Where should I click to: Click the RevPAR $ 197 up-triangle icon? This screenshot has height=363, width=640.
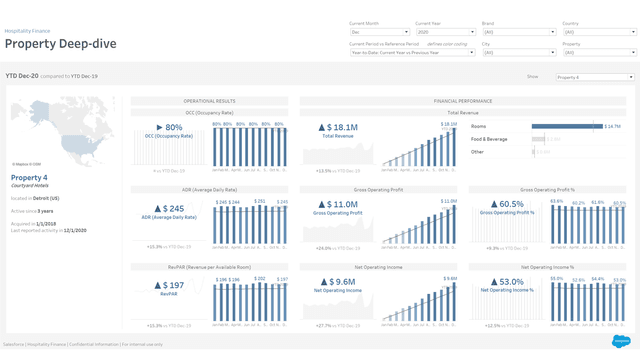coord(158,285)
